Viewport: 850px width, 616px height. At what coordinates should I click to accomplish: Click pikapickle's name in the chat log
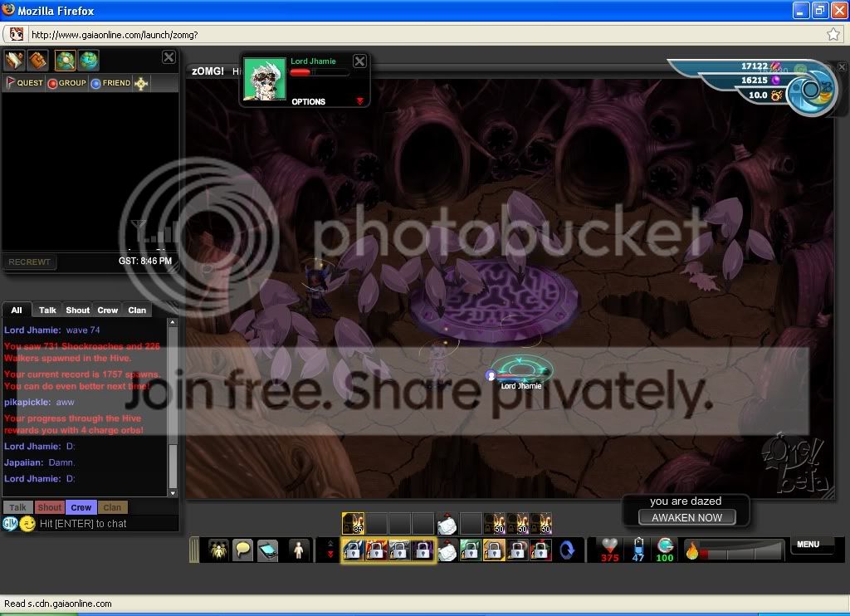(27, 403)
